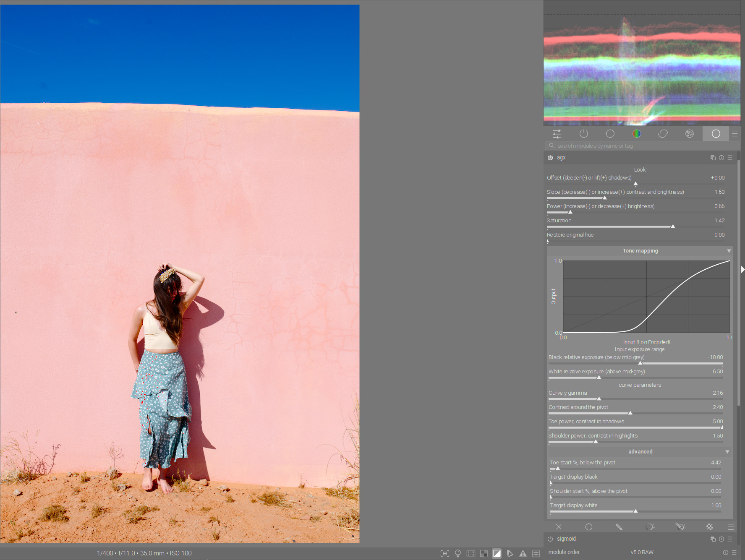This screenshot has width=745, height=560.
Task: Turn off masking with the X icon
Action: pos(559,527)
